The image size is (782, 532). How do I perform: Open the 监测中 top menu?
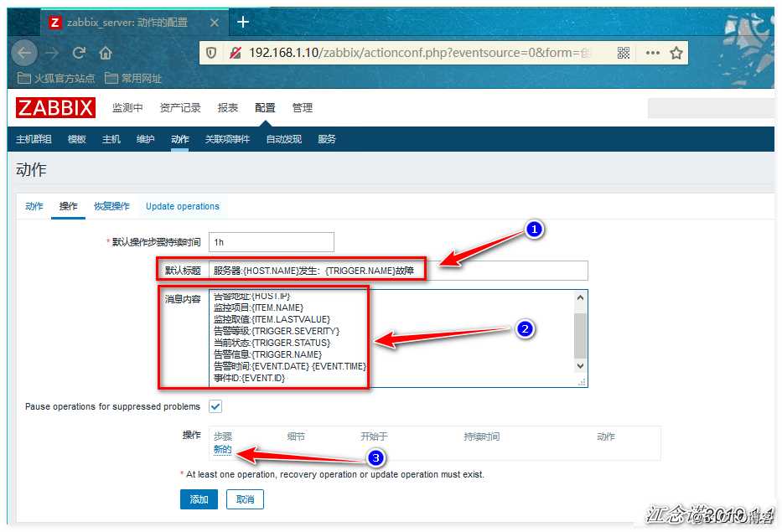(127, 108)
